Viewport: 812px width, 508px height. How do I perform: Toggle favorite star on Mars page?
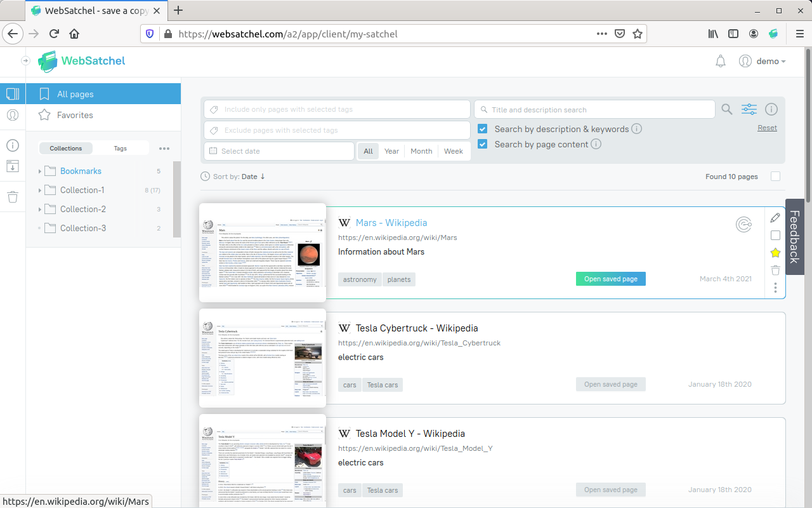(775, 253)
